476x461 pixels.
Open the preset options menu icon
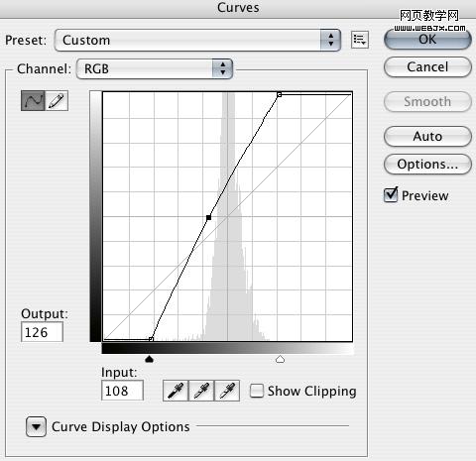click(x=360, y=40)
